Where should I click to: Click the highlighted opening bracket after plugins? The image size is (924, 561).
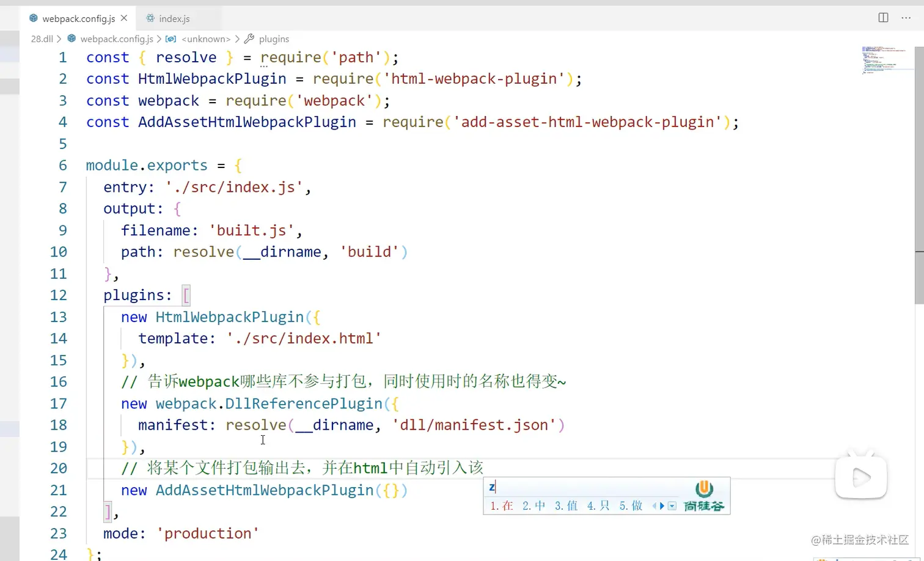pos(186,295)
